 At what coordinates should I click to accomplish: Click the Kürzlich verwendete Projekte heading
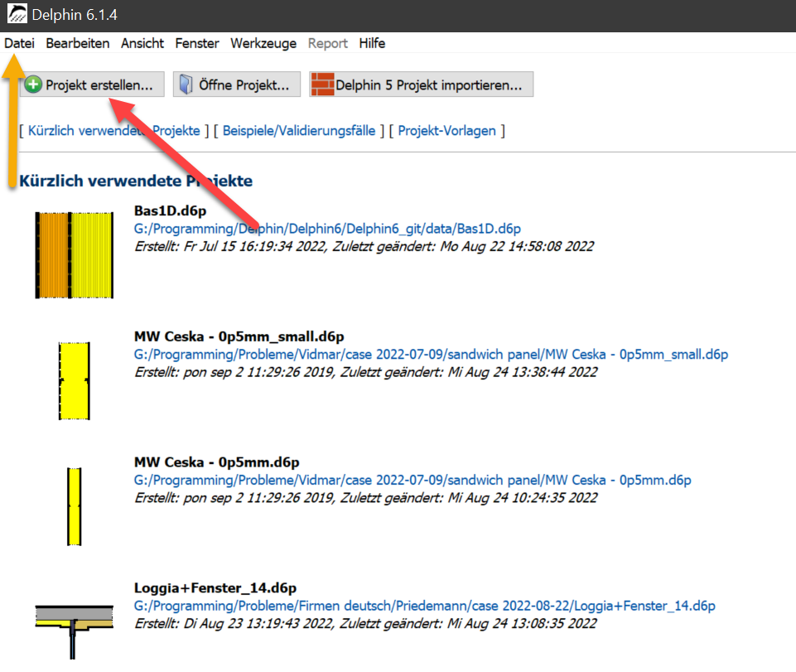pyautogui.click(x=136, y=181)
